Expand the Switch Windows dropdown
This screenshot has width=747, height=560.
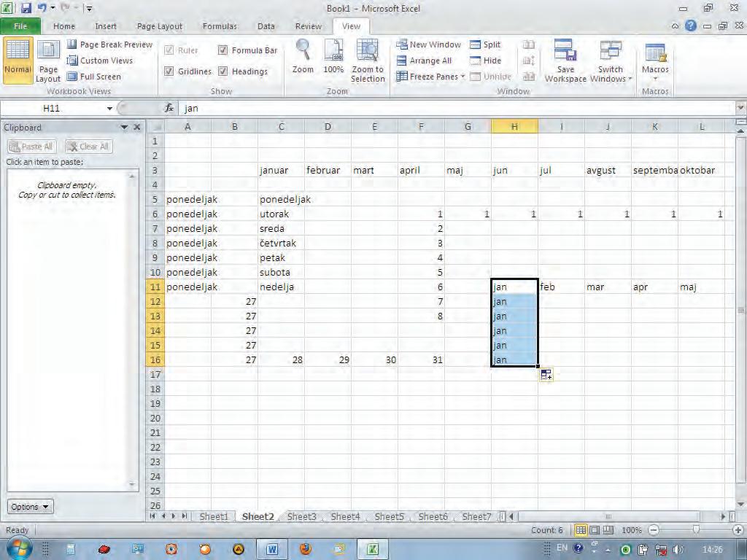pyautogui.click(x=630, y=79)
